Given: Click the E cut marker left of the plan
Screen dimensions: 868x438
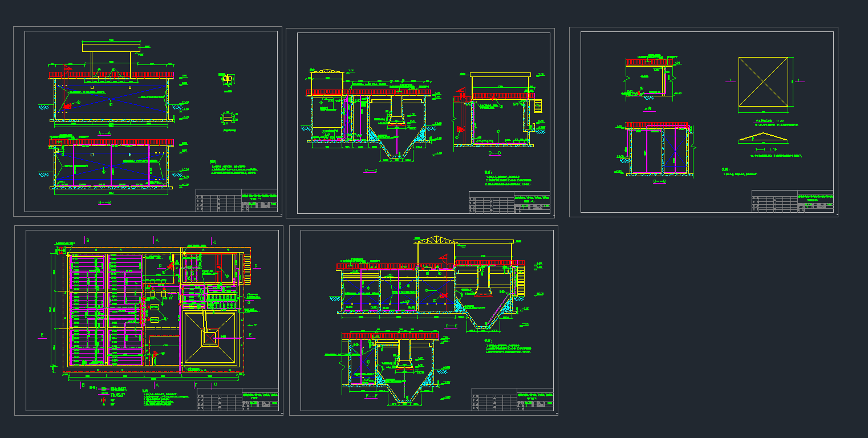Looking at the screenshot, I should coord(42,335).
